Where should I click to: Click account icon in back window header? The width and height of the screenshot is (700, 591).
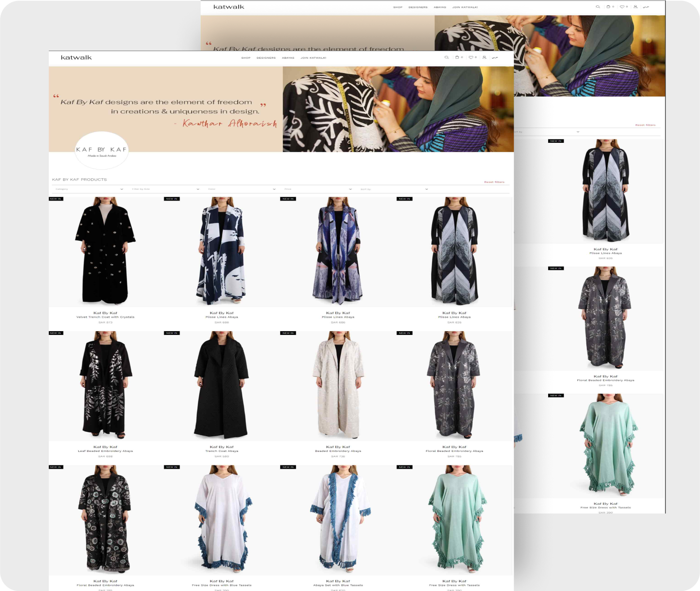(x=636, y=7)
